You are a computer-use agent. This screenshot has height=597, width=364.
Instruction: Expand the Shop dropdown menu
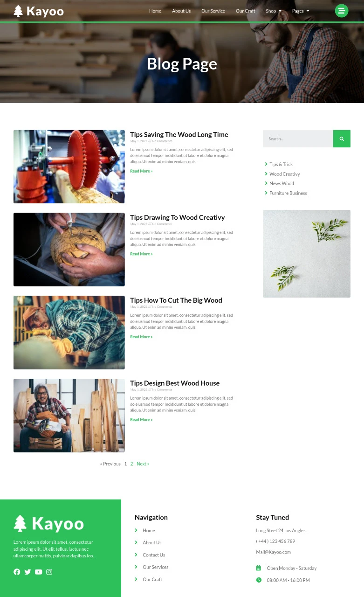tap(274, 11)
